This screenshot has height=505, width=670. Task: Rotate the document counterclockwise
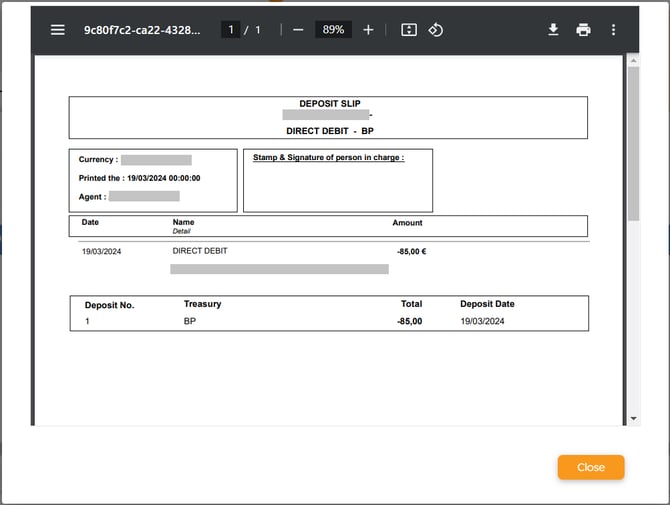coord(436,30)
